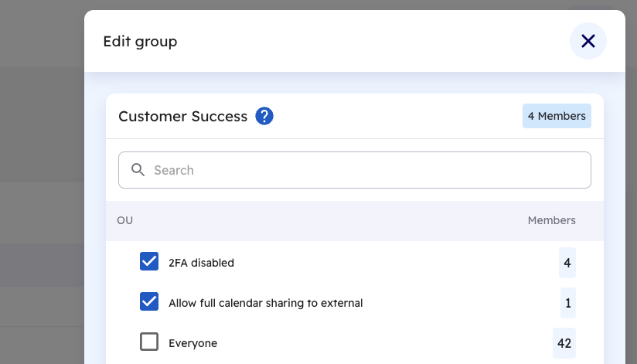Viewport: 637px width, 364px height.
Task: Close the Edit group dialog
Action: (588, 41)
